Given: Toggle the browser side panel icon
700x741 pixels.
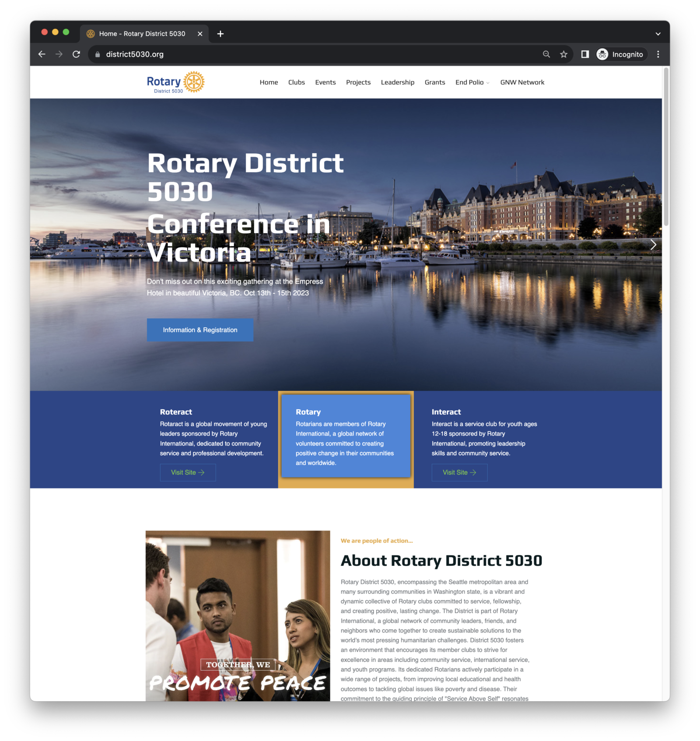Looking at the screenshot, I should (585, 54).
